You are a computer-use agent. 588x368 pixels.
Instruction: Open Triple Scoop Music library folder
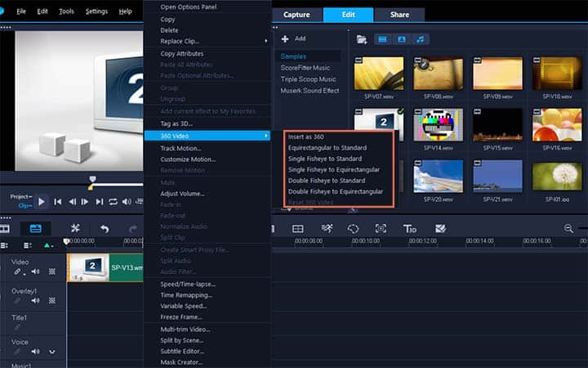pos(308,79)
